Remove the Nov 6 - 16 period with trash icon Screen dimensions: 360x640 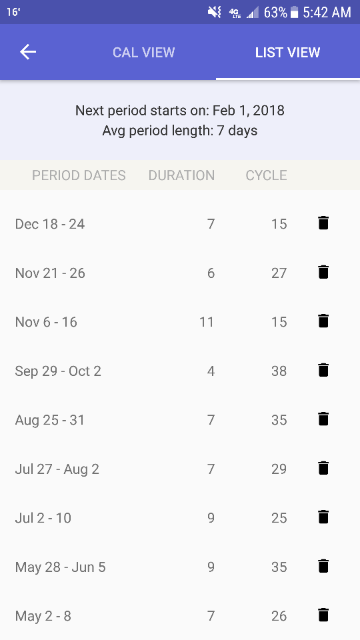(x=323, y=321)
